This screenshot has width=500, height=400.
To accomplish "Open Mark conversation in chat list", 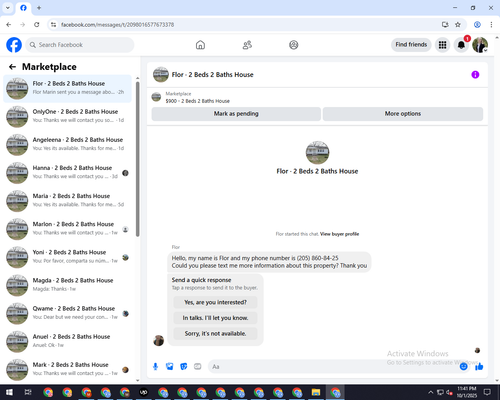I will (67, 370).
